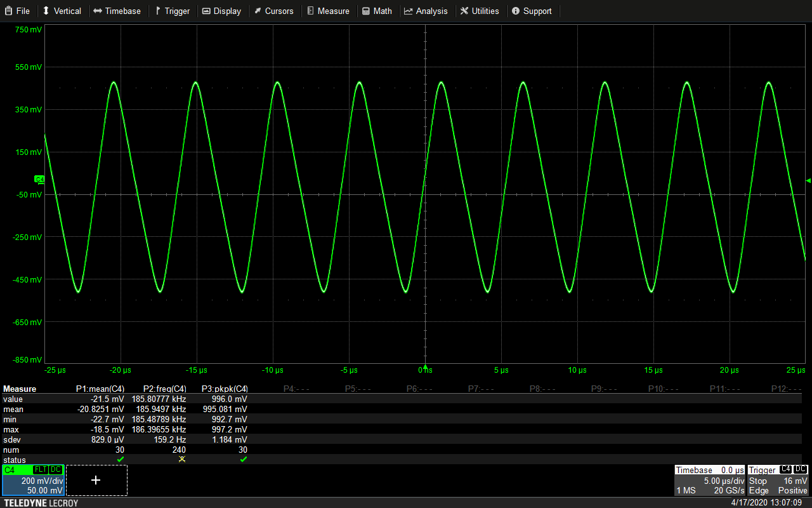Click the P1:mean(C4) measurement header

100,389
